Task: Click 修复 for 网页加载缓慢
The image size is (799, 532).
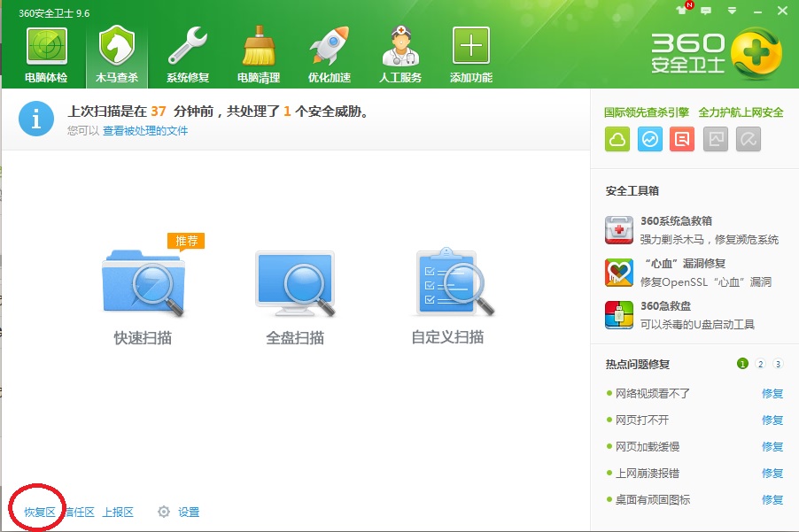Action: (772, 446)
